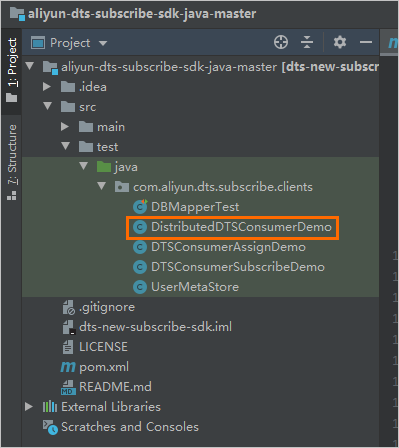Click the Structure tab icon
Image resolution: width=399 pixels, height=448 pixels.
(x=12, y=196)
